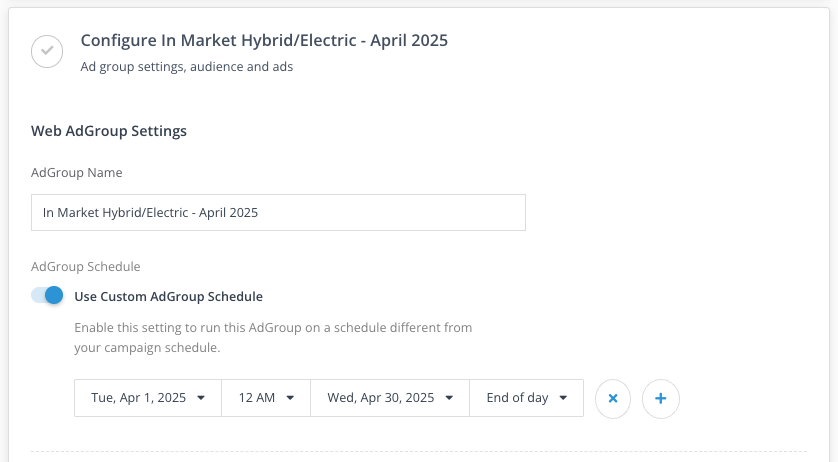Screen dimensions: 838x462
Task: Add another schedule row with plus icon
Action: [660, 398]
